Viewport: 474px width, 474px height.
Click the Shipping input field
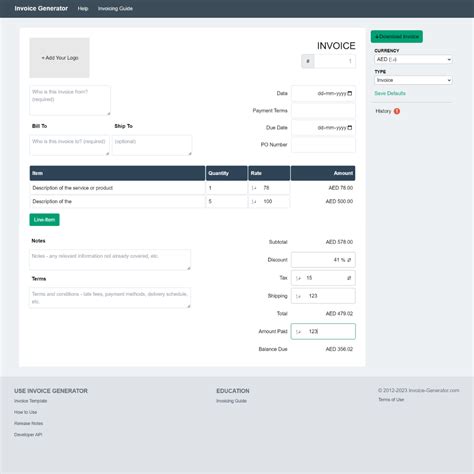323,296
